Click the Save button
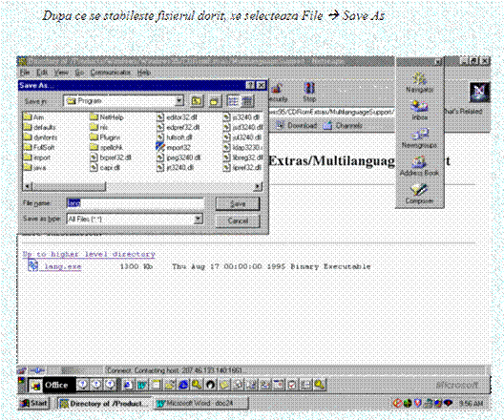504x420 pixels. [238, 203]
